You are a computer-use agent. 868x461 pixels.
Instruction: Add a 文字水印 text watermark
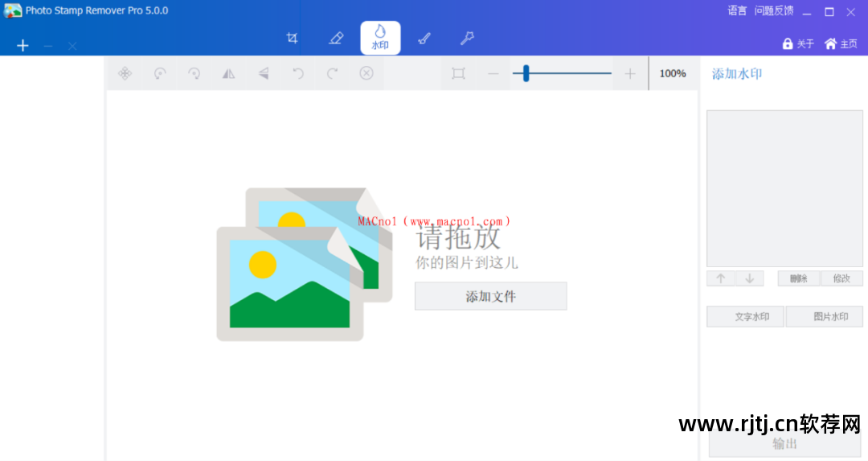click(x=745, y=316)
